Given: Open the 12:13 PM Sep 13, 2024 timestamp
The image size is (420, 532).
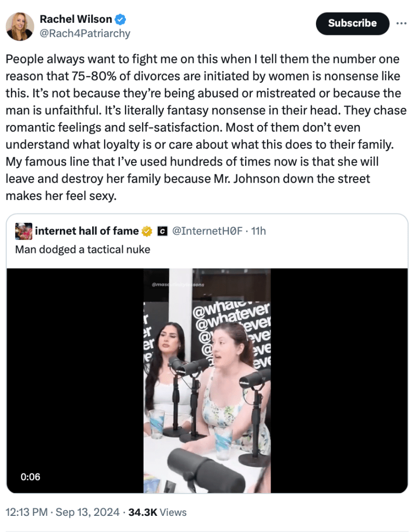Looking at the screenshot, I should tap(61, 513).
